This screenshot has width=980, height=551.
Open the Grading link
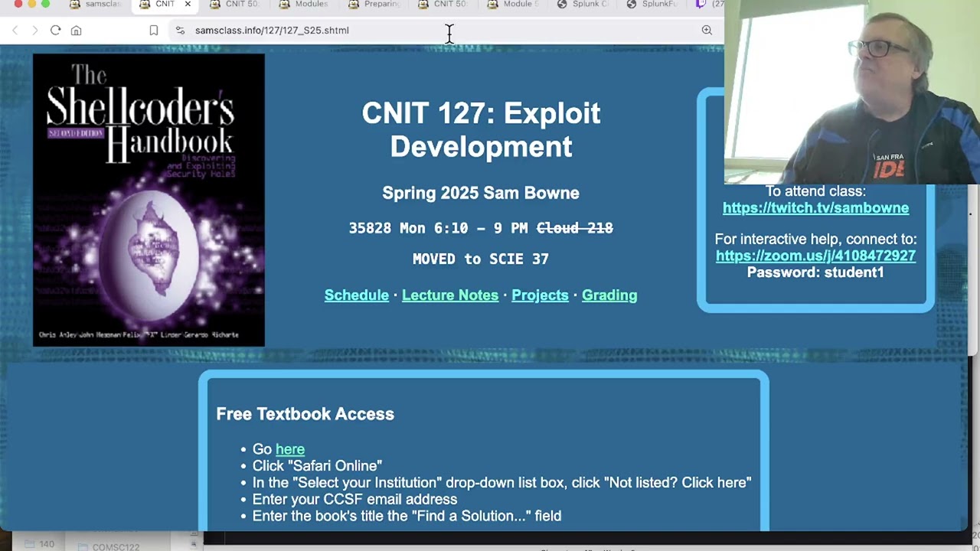609,295
